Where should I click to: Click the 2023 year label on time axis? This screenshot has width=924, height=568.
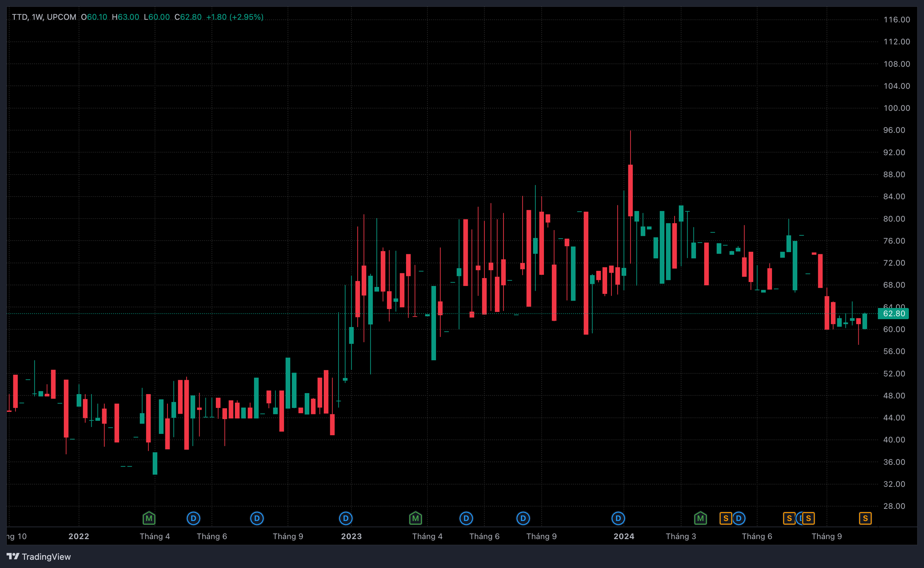(x=351, y=536)
